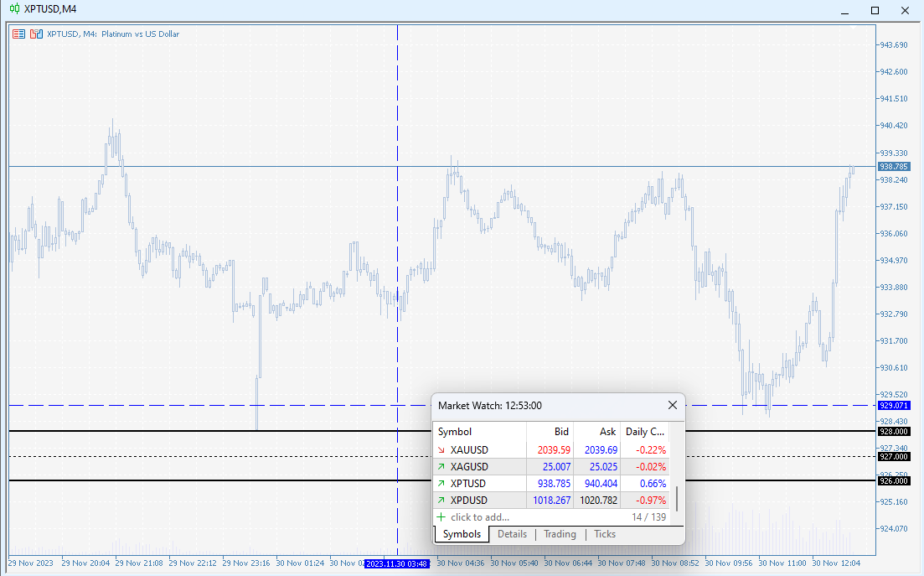Maximize the XPTUSD,M4 chart window
Image resolution: width=924 pixels, height=576 pixels.
(x=875, y=10)
